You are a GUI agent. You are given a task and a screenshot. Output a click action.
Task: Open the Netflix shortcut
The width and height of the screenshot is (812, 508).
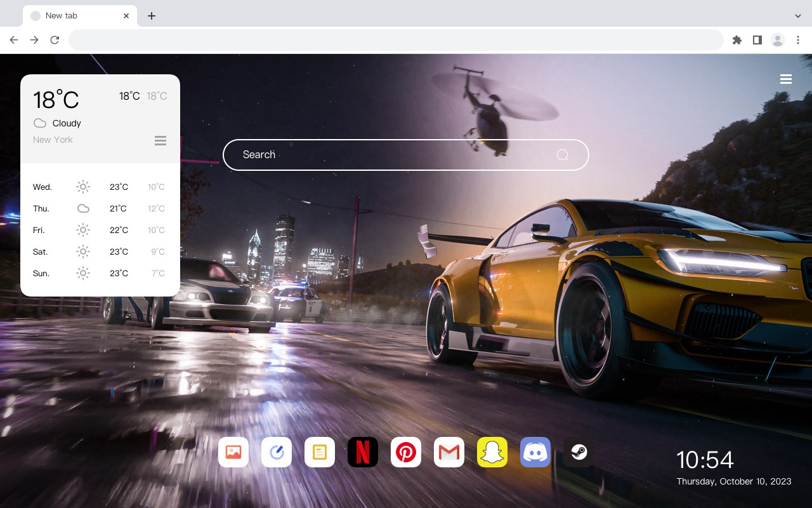(363, 452)
